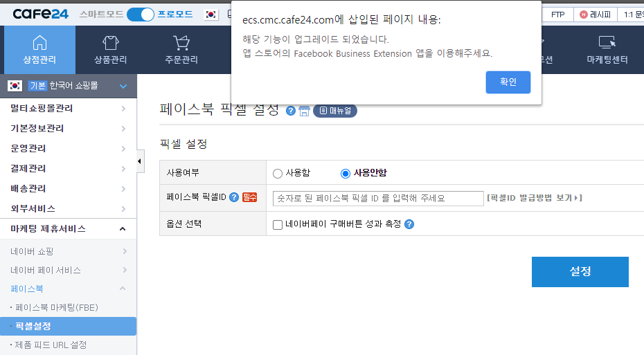Expand 결제관리 in the sidebar
This screenshot has height=355, width=644.
pos(68,169)
